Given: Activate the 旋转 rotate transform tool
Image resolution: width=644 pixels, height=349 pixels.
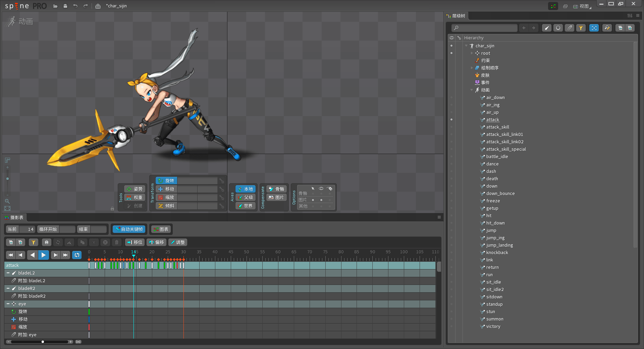Looking at the screenshot, I should click(x=166, y=181).
